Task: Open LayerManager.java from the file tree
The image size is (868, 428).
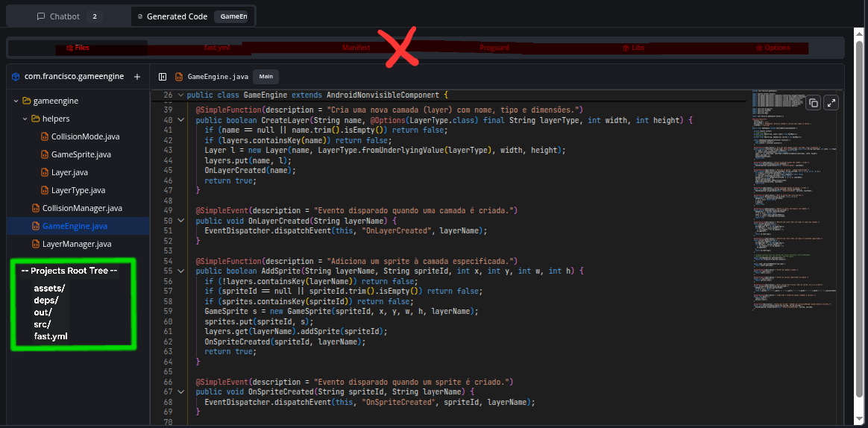Action: [x=77, y=244]
